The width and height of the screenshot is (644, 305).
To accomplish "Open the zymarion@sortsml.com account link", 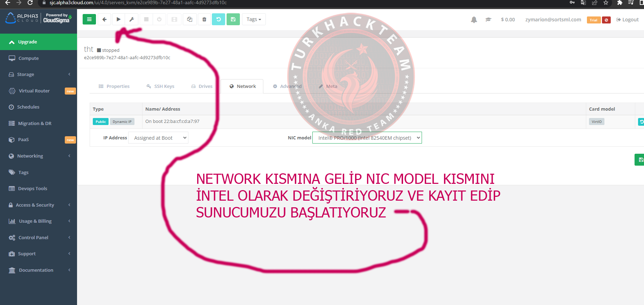I will [x=553, y=20].
